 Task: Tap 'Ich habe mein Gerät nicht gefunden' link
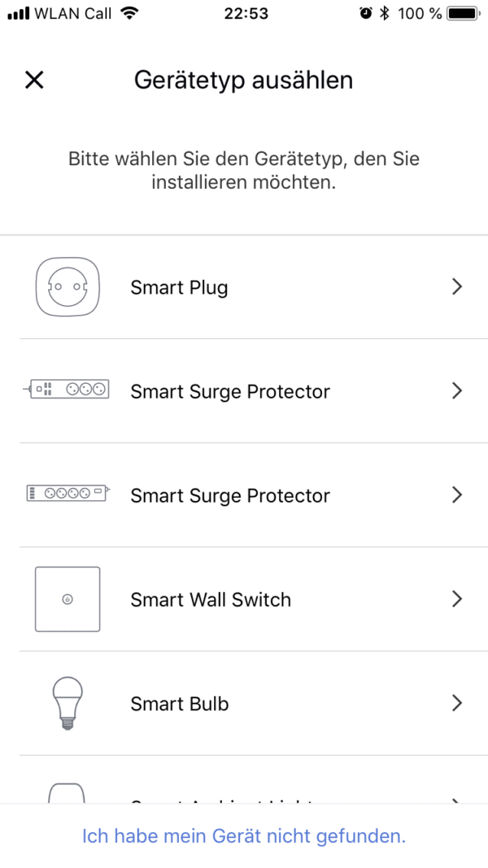pos(244,835)
